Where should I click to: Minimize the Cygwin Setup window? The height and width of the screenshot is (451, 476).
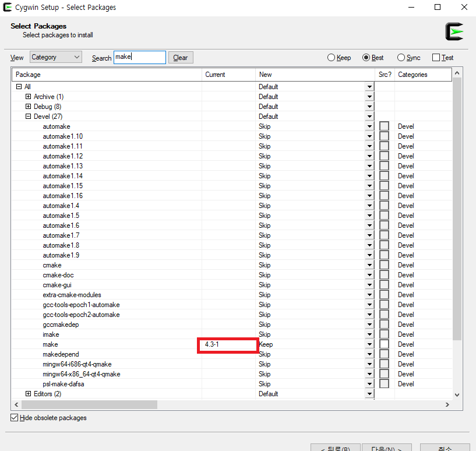tap(411, 7)
